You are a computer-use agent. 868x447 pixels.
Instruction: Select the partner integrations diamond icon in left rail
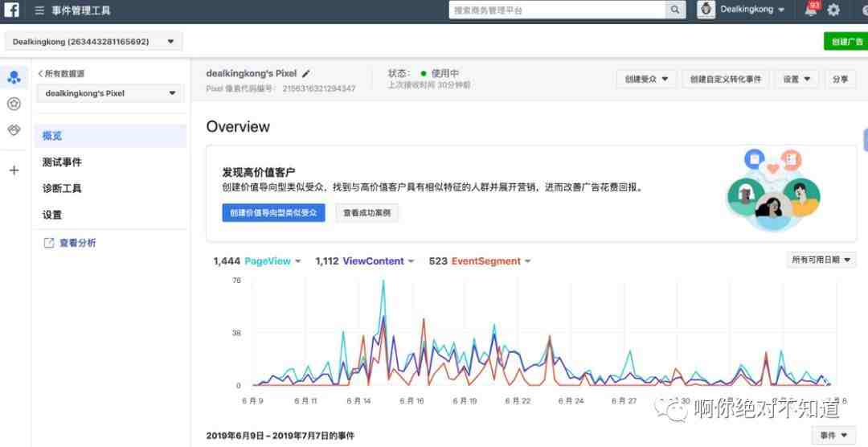(14, 130)
